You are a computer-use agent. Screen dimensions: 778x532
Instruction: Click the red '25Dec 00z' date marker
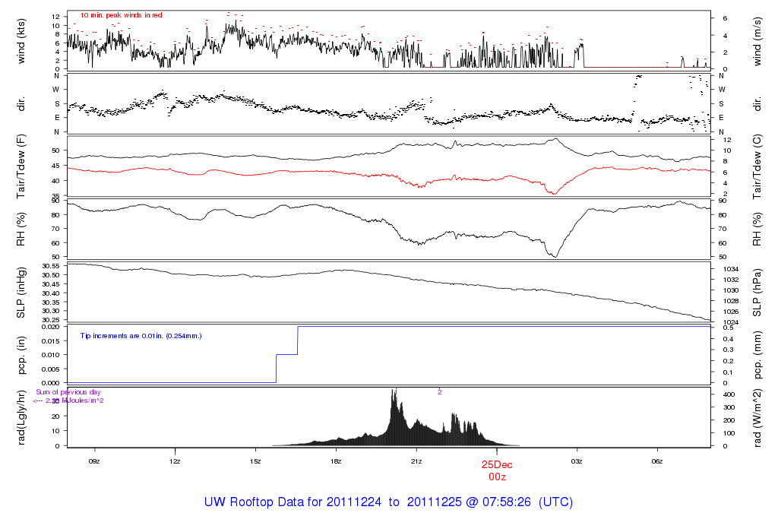[497, 469]
